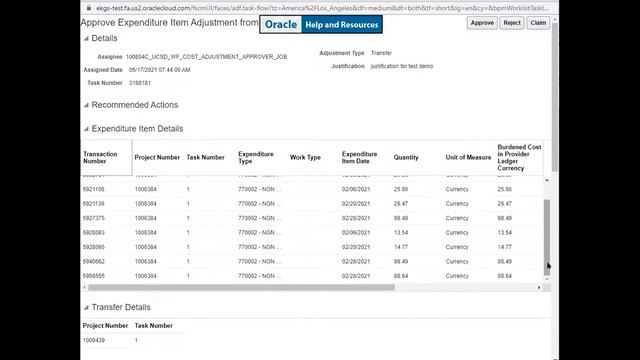Click the Expenditure Item Date column header
The width and height of the screenshot is (640, 360).
coord(359,158)
